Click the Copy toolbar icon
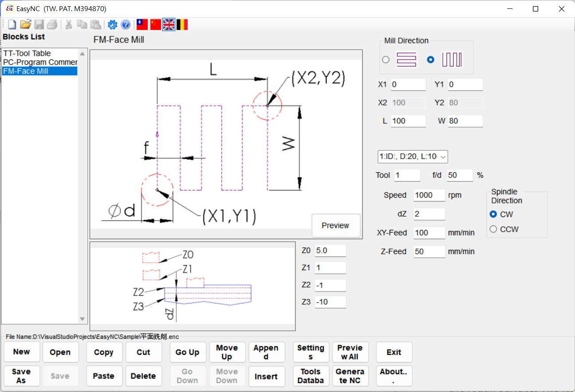 click(x=82, y=24)
